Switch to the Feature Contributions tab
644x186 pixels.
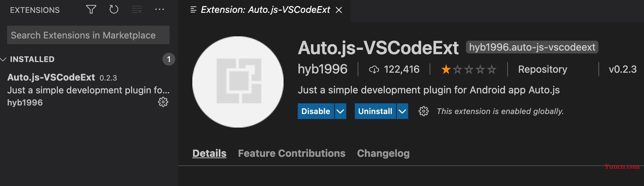[292, 153]
